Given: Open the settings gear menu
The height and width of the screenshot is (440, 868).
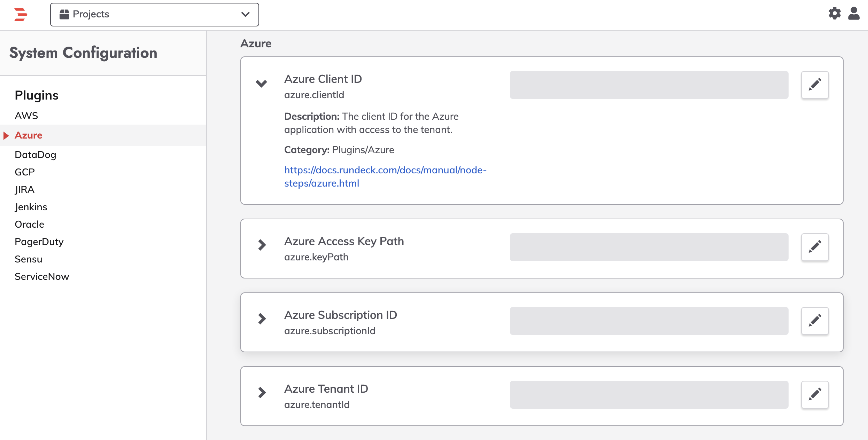Looking at the screenshot, I should pos(835,14).
